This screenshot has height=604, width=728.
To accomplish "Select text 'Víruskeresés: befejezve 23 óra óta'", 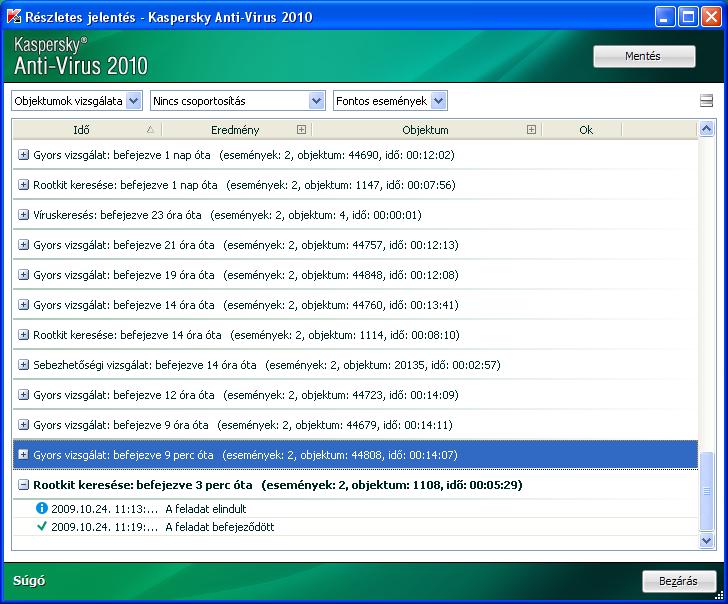I will point(117,214).
